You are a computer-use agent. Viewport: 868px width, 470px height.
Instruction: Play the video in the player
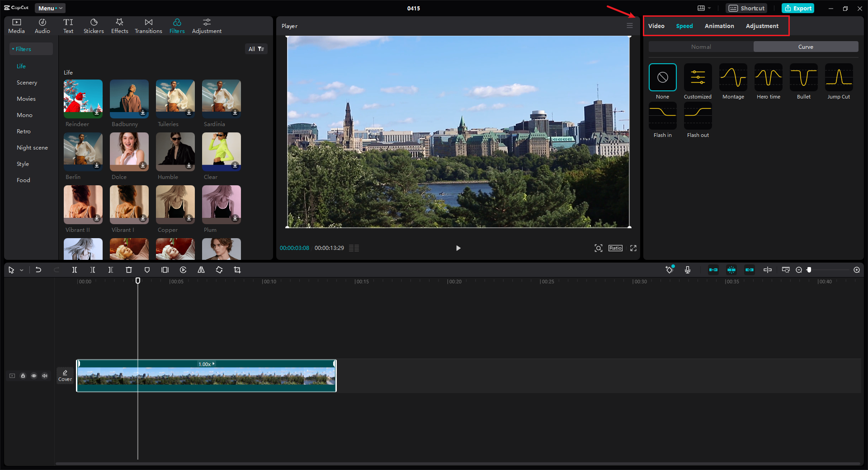458,248
